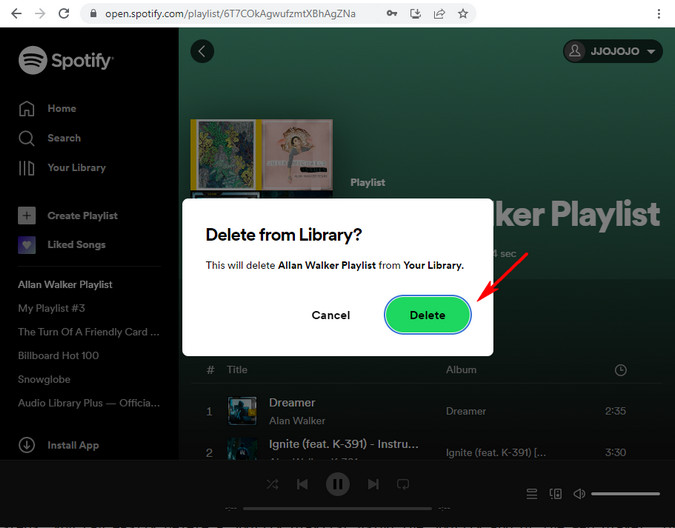The image size is (675, 528).
Task: Open My Playlist #3
Action: (51, 308)
